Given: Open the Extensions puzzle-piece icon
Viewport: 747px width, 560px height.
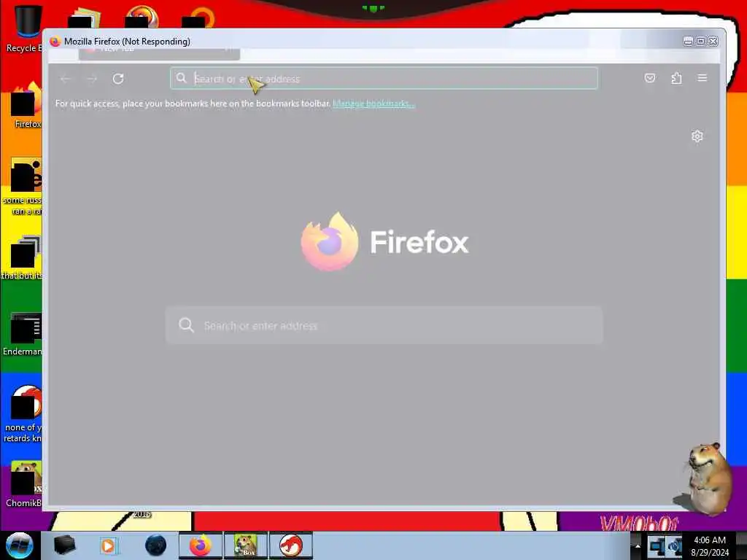Looking at the screenshot, I should [x=676, y=78].
